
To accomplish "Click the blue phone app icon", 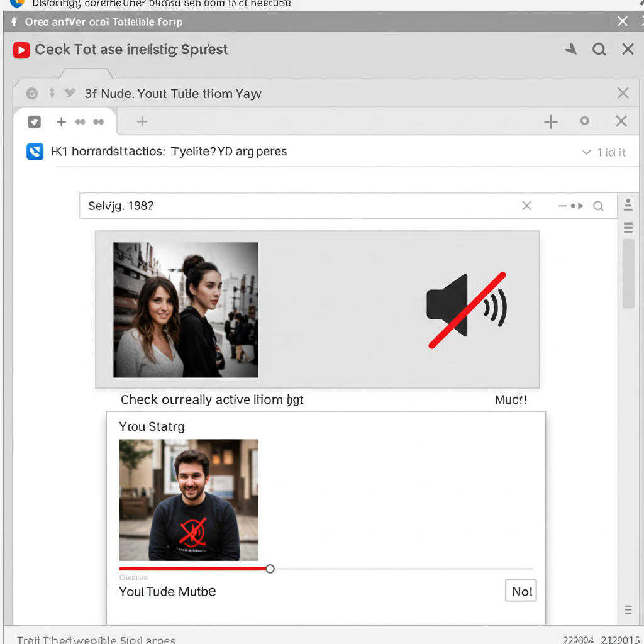I will (x=35, y=152).
